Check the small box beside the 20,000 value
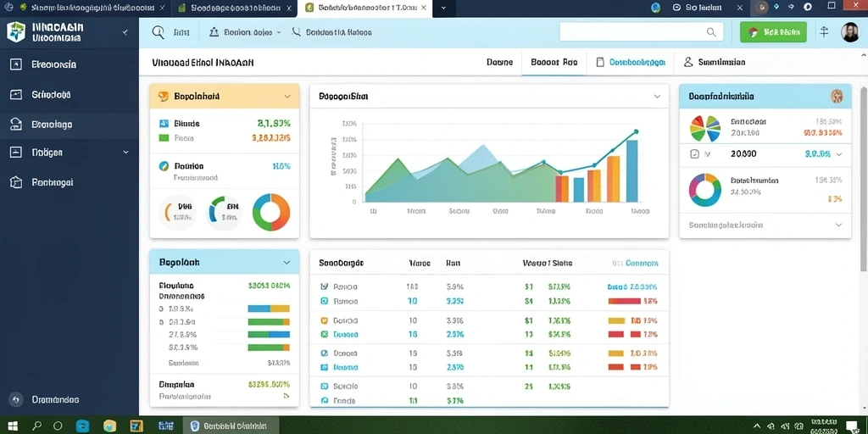The width and height of the screenshot is (868, 434). [695, 154]
